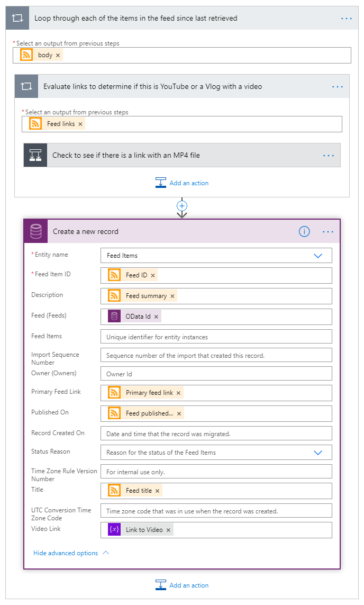
Task: Open info icon on 'Create a new record'
Action: tap(304, 231)
